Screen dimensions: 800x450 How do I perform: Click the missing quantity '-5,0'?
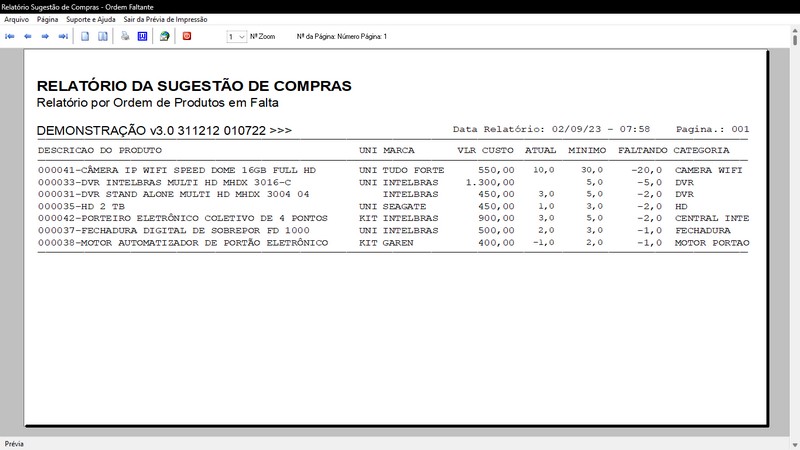tap(649, 182)
